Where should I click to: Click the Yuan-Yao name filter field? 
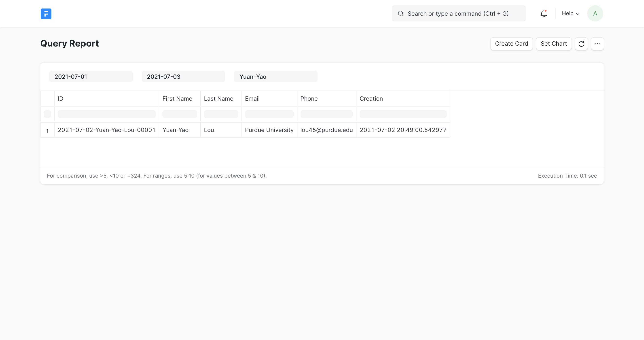coord(275,76)
